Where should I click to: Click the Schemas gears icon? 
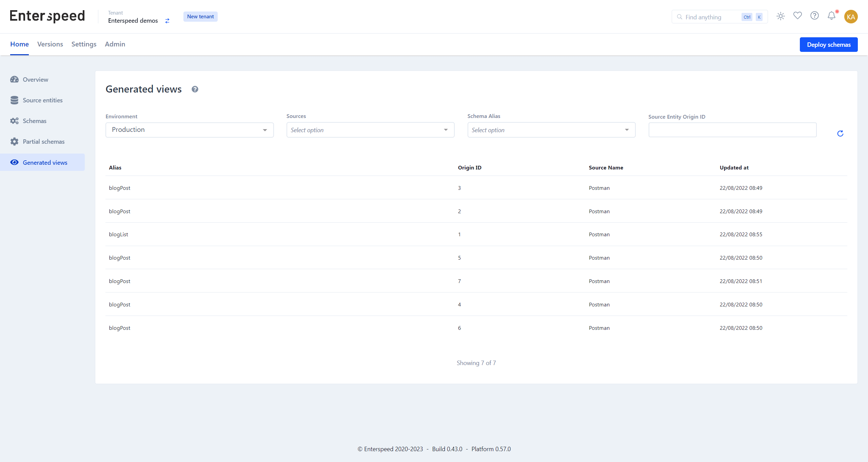pyautogui.click(x=14, y=121)
